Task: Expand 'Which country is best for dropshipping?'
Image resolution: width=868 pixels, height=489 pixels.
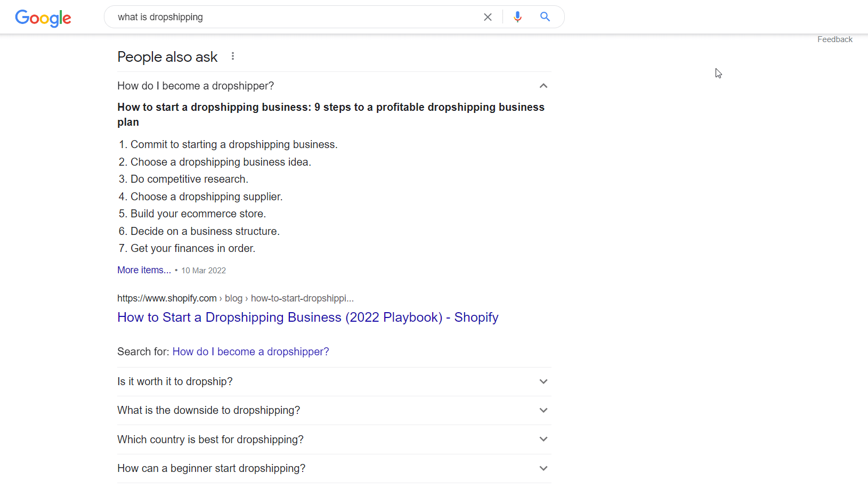Action: 543,439
